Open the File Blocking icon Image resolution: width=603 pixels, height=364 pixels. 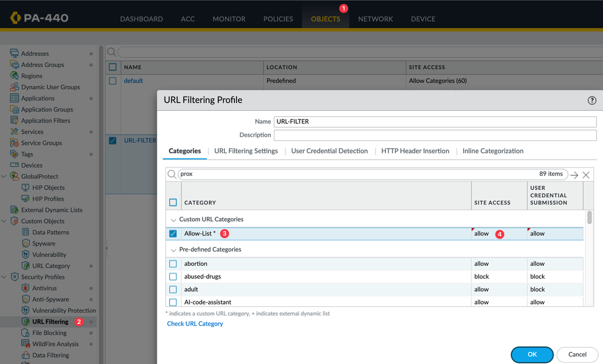(26, 333)
